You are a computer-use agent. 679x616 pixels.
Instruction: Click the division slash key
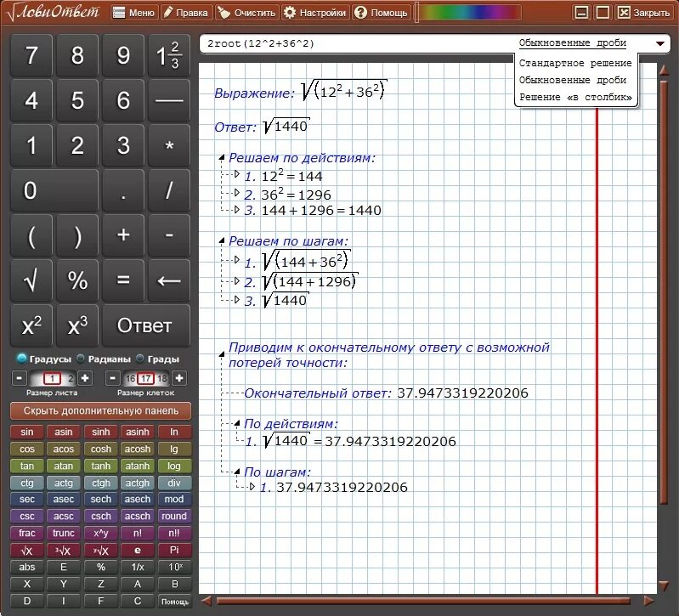[x=169, y=190]
